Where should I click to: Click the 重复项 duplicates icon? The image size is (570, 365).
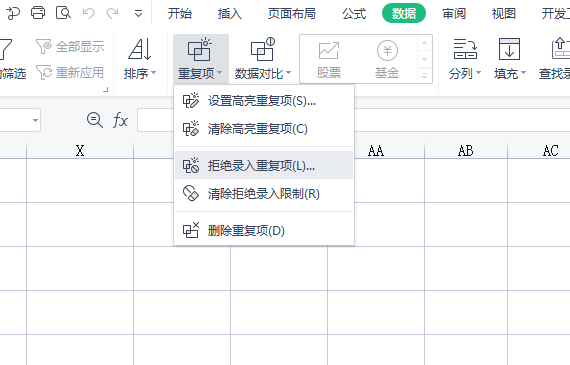[x=199, y=49]
